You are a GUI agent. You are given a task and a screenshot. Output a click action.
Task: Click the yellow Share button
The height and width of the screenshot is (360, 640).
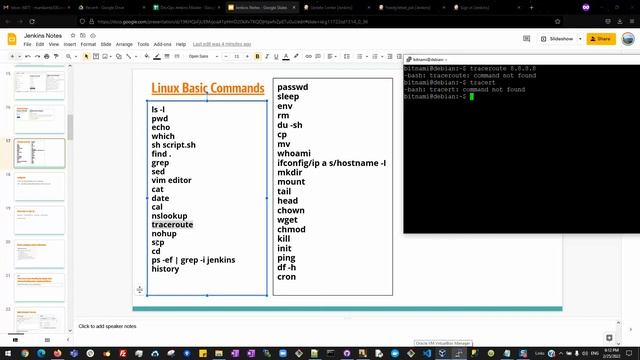(x=601, y=39)
